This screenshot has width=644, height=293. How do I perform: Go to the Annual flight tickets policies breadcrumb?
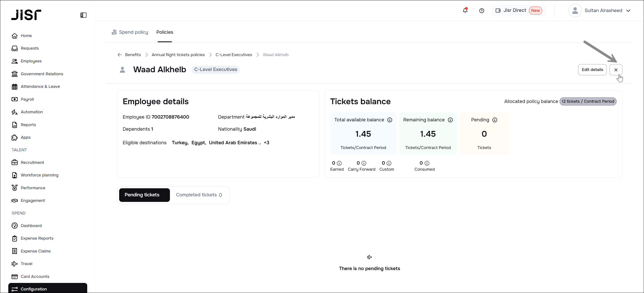coord(178,55)
